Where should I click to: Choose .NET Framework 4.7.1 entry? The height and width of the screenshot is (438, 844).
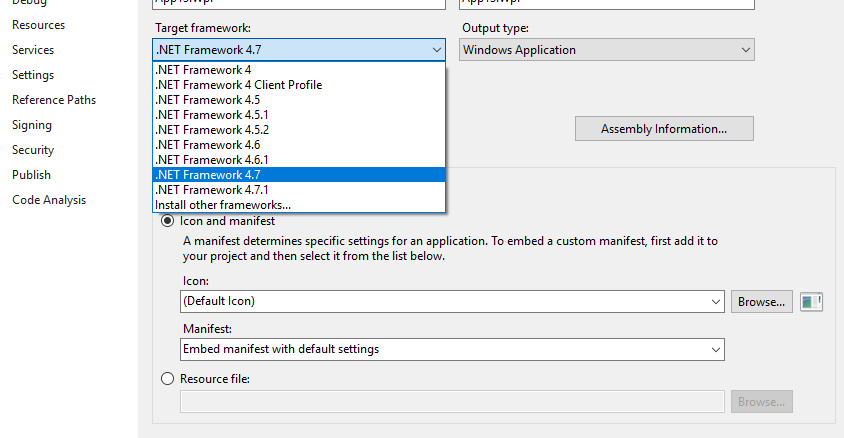[299, 190]
